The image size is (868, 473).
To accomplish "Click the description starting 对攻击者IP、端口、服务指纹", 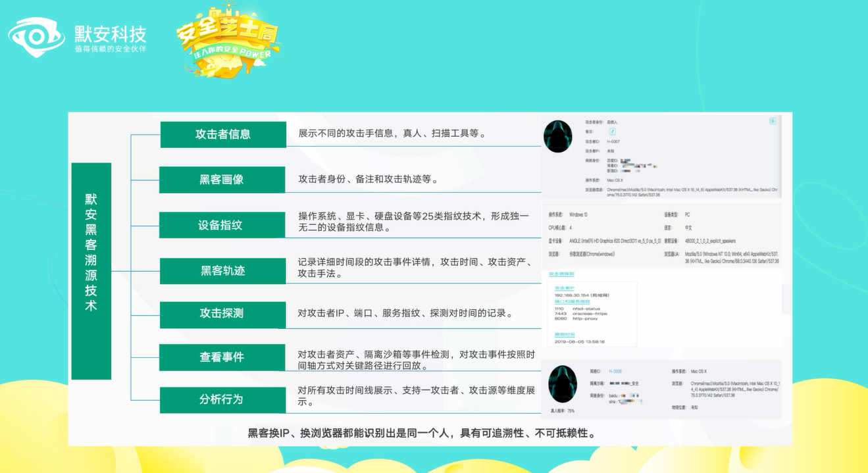I will (x=405, y=313).
